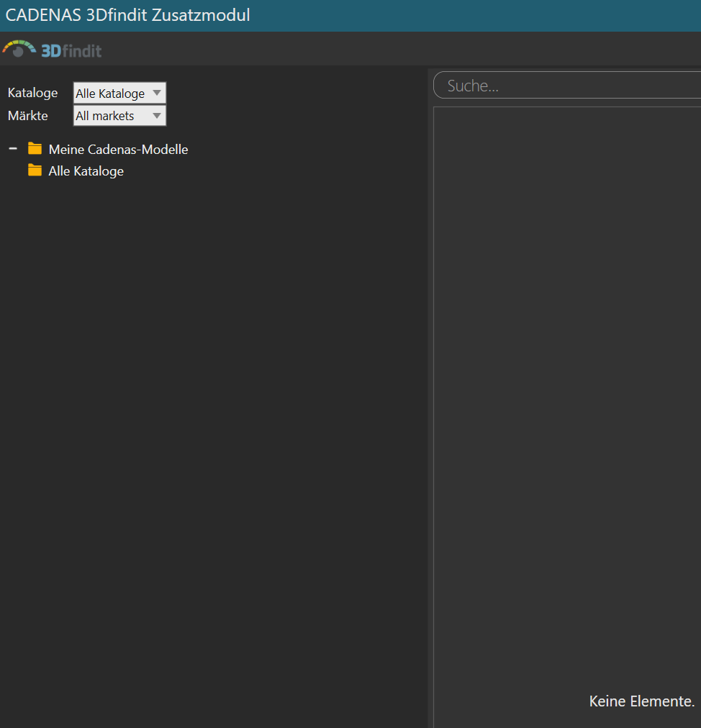
Task: Click the folder icon beside Alle Kataloge
Action: click(x=35, y=170)
